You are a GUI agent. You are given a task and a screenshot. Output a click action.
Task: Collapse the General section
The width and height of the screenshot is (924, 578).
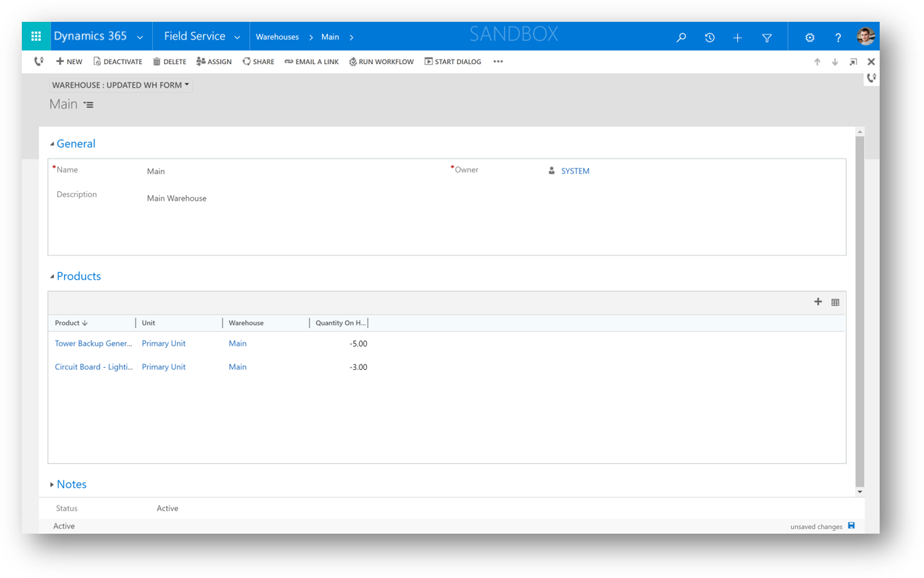[53, 144]
